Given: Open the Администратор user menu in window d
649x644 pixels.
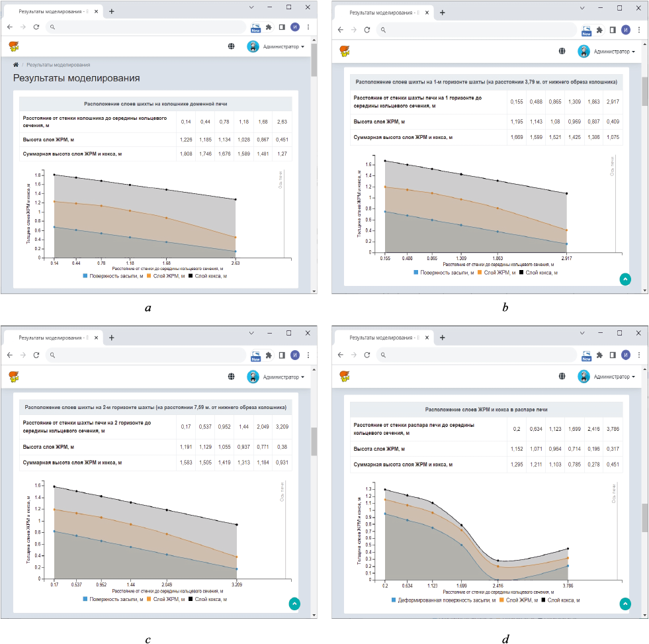Looking at the screenshot, I should point(607,377).
